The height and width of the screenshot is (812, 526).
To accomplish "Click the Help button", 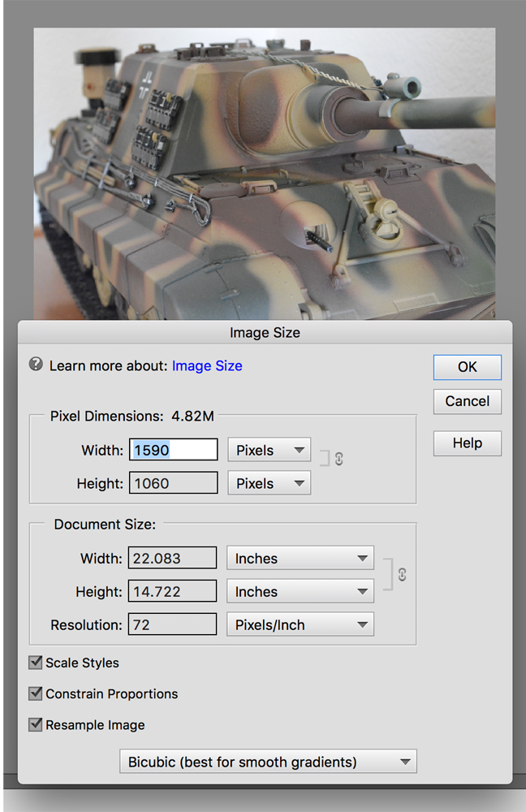I will [x=467, y=443].
